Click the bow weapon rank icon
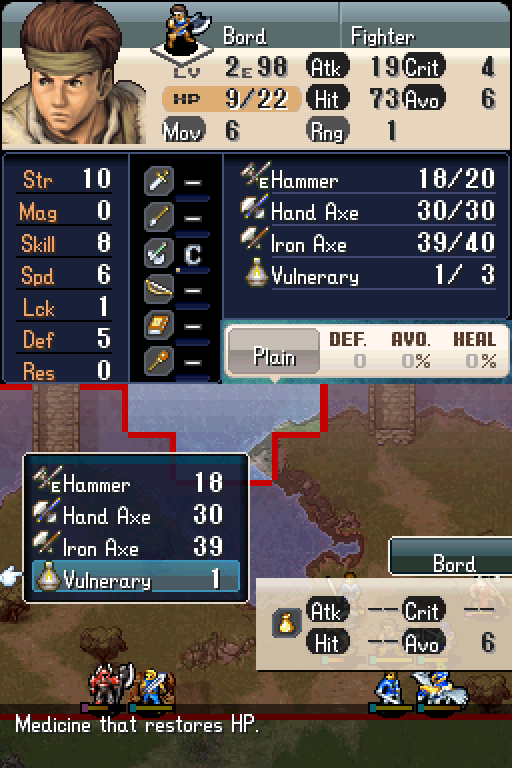512x768 pixels. [159, 289]
